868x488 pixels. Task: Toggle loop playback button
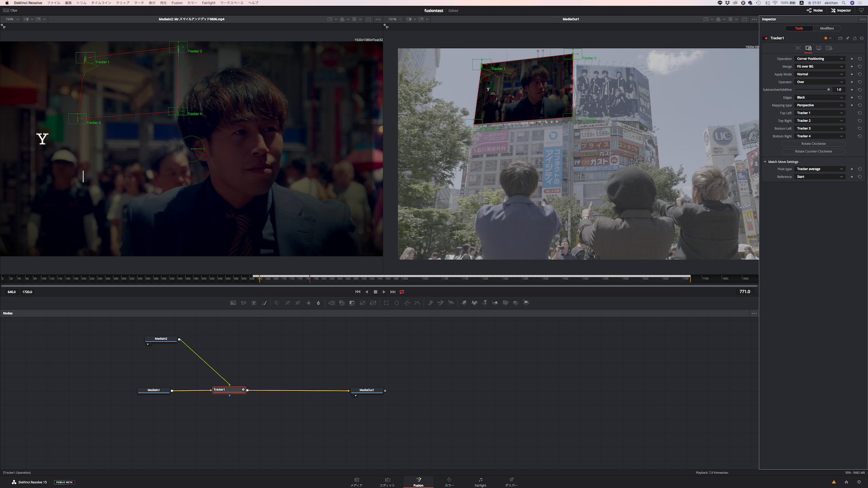tap(401, 292)
